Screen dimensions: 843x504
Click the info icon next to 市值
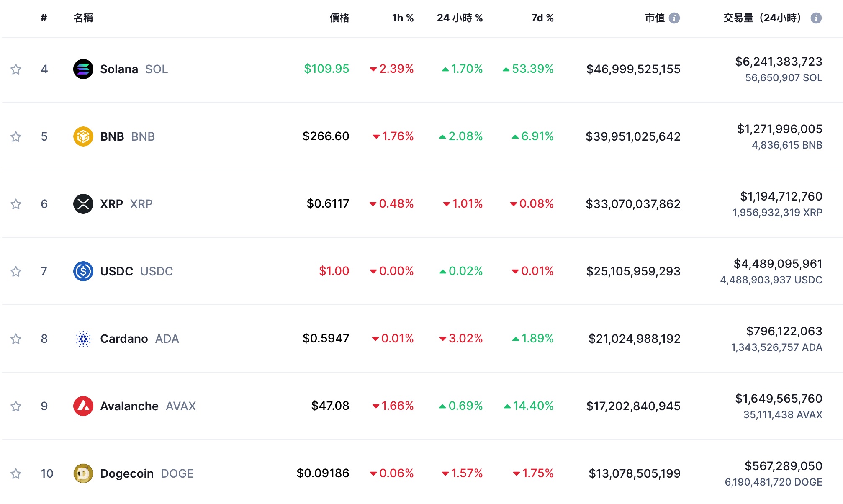coord(674,18)
